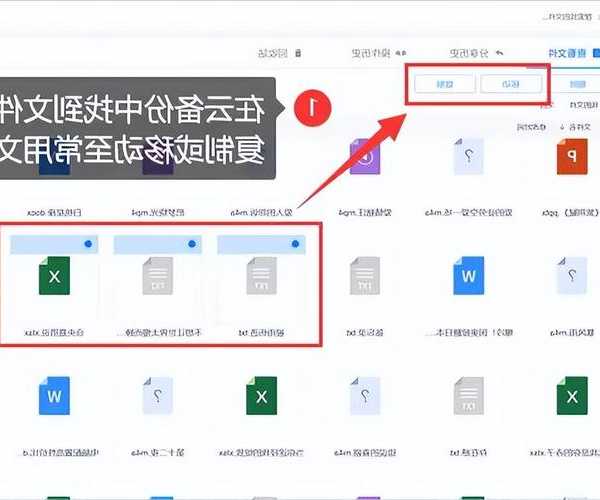Click the 复制 button

(445, 84)
